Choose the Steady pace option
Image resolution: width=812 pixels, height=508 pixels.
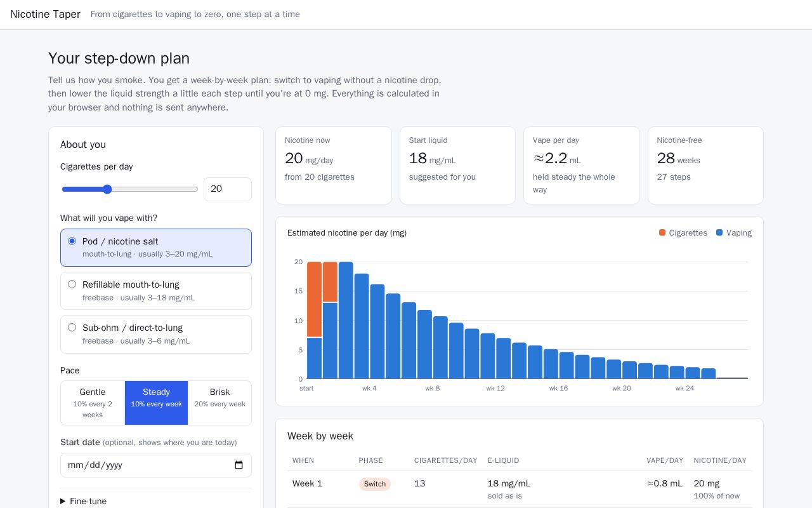tap(156, 403)
